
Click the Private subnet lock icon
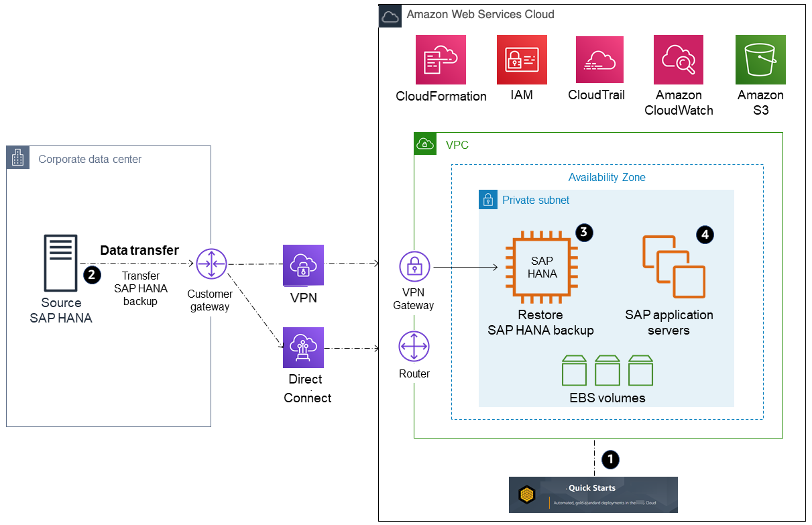487,200
